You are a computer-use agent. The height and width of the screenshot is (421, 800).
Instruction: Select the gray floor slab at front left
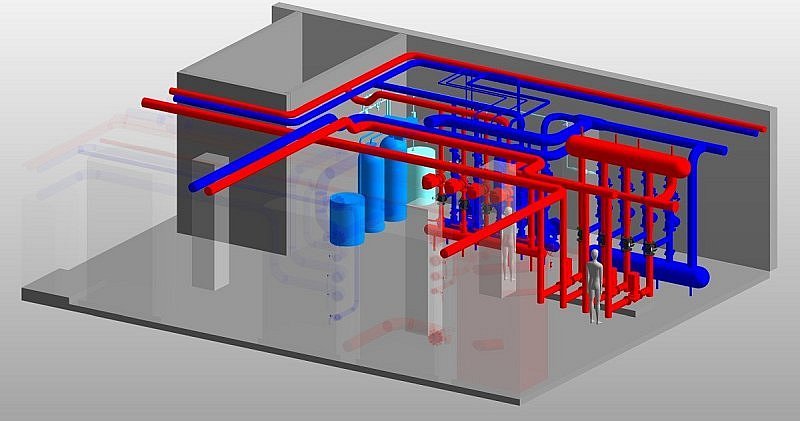tap(120, 290)
